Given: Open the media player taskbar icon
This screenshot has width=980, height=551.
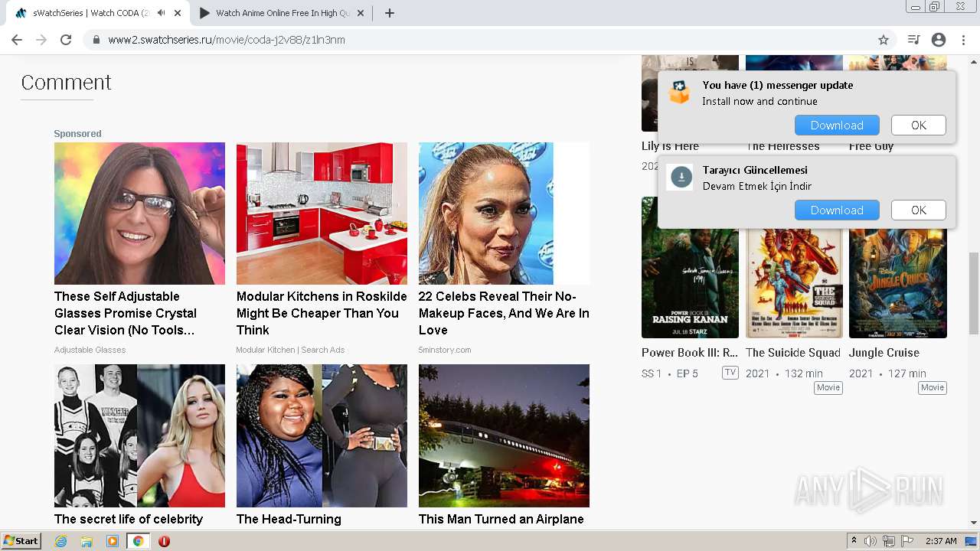Looking at the screenshot, I should [x=113, y=541].
